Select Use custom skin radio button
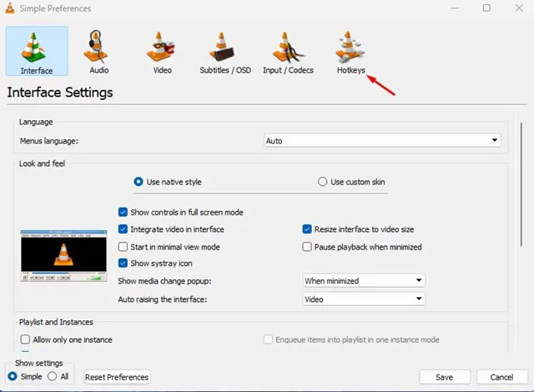 click(322, 182)
